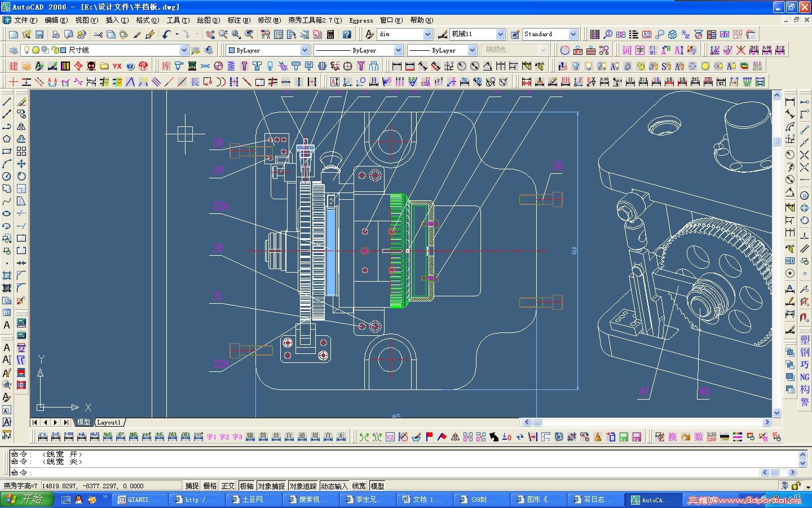Open the 文件(F) menu
The height and width of the screenshot is (508, 812).
pyautogui.click(x=25, y=20)
